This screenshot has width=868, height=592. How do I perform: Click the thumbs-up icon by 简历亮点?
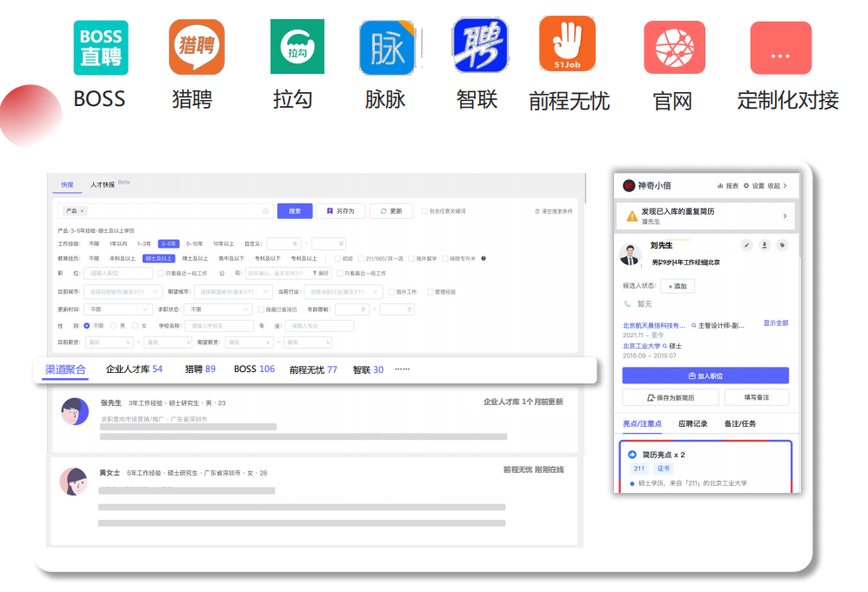(632, 455)
